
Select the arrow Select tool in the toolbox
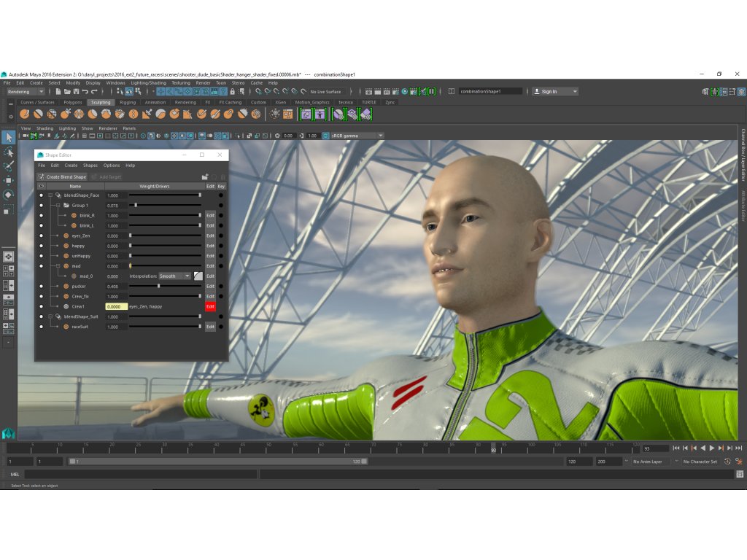(x=8, y=137)
